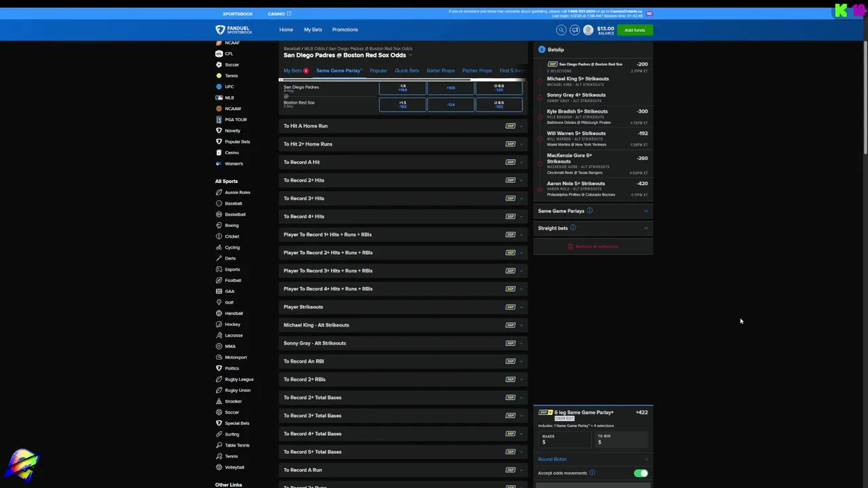The height and width of the screenshot is (488, 868).
Task: Switch to the Batter Props tab
Action: [441, 70]
